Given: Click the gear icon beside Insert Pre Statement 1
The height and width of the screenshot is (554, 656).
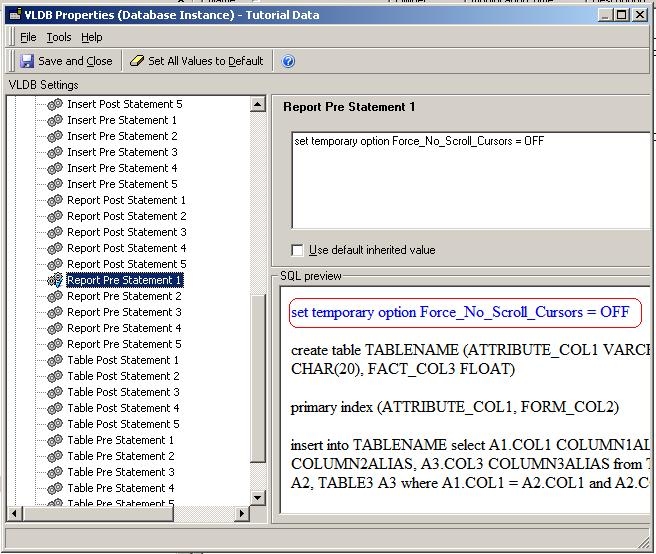Looking at the screenshot, I should tap(55, 120).
